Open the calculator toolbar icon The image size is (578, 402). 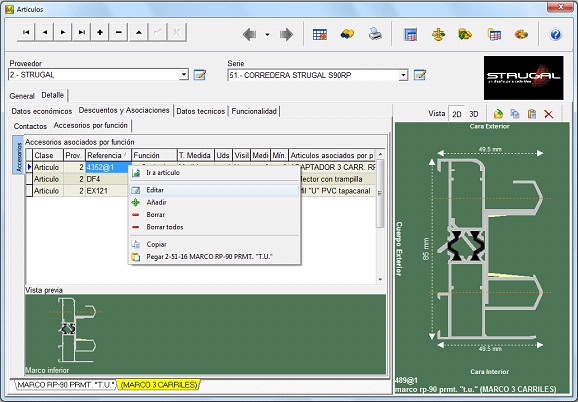(x=410, y=34)
